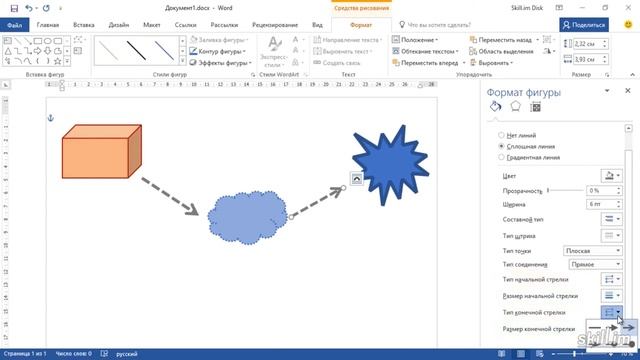Open the 'Эффекты фигуры' dropdown
Viewport: 640px width, 360px height.
[220, 63]
